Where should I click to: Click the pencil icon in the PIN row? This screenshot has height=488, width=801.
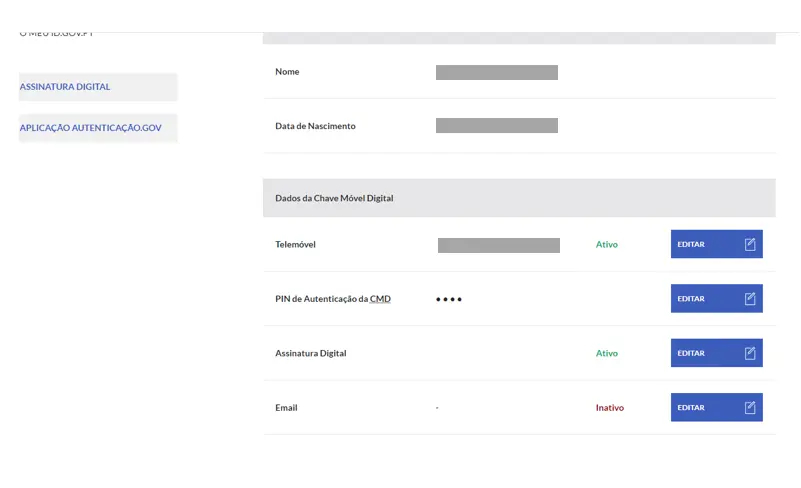(750, 299)
